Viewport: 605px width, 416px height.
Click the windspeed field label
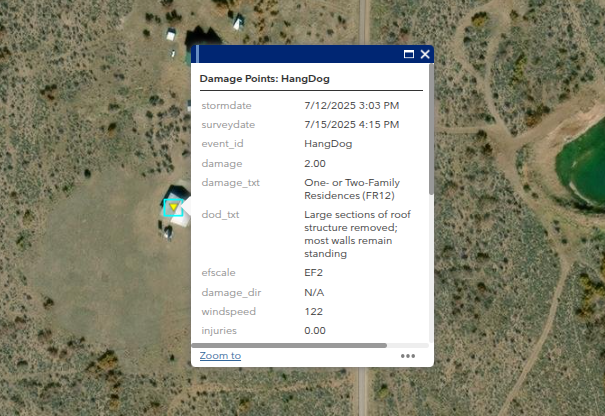(x=228, y=311)
